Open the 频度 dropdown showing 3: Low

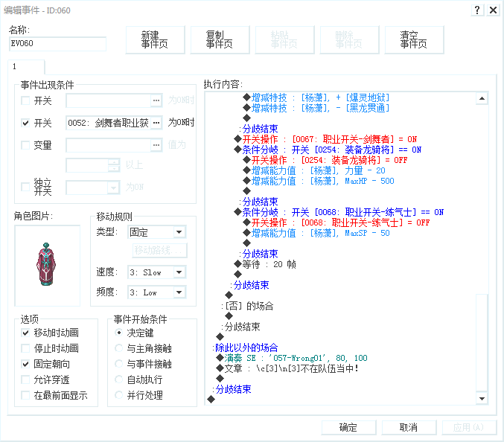click(179, 292)
